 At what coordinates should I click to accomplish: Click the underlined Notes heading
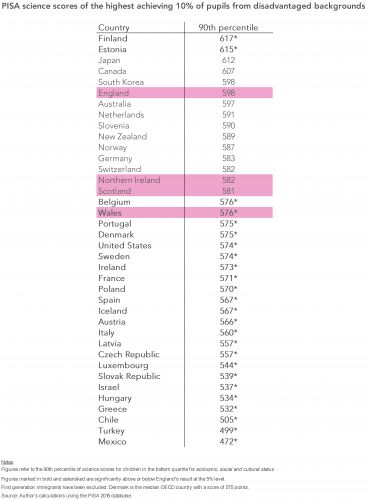click(x=7, y=462)
